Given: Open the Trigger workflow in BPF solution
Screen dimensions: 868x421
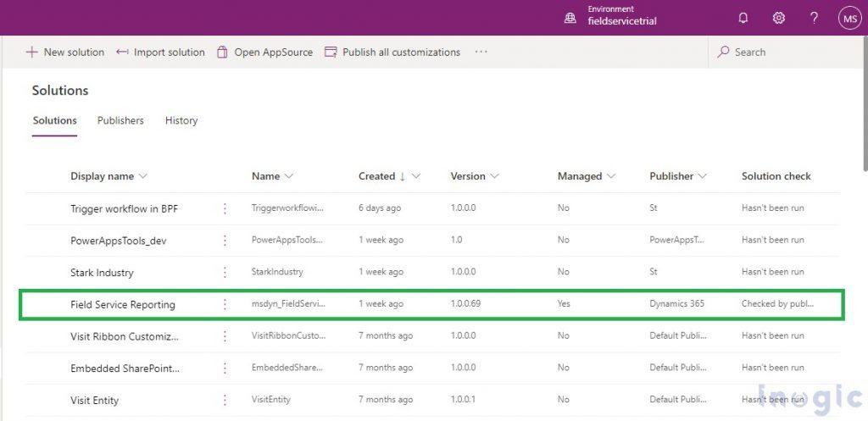Looking at the screenshot, I should [124, 208].
